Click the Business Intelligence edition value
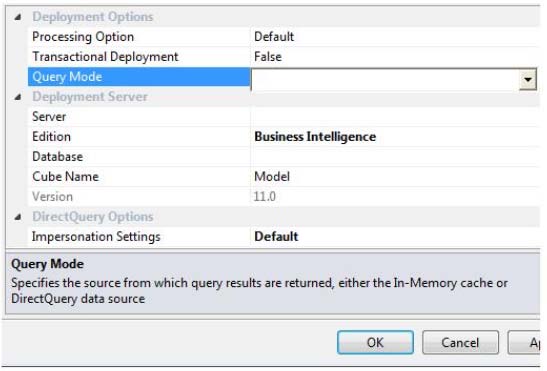Screen dimensions: 547x371 (315, 136)
